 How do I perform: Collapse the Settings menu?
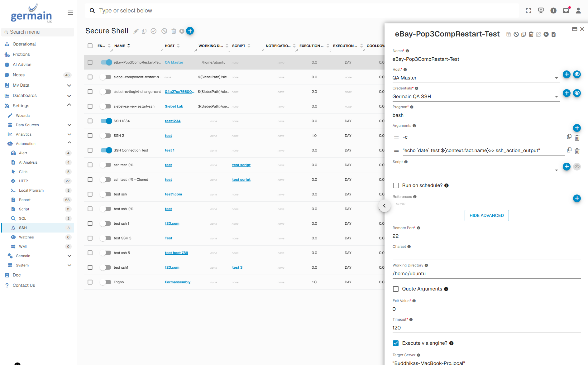pyautogui.click(x=69, y=105)
